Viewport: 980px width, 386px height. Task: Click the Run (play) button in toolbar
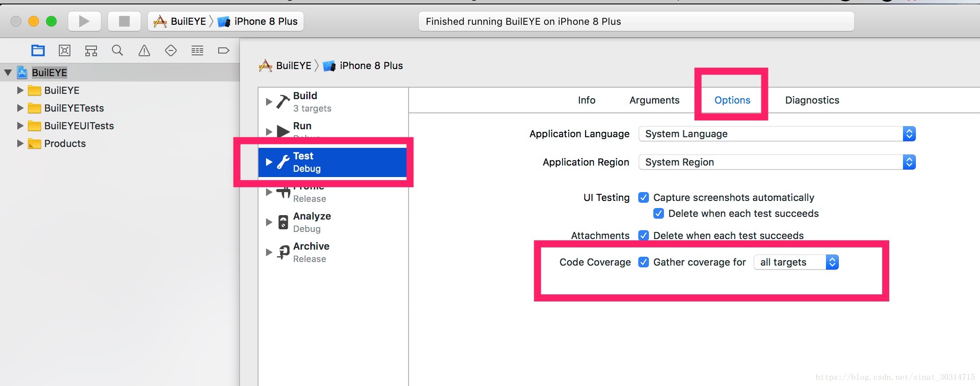pyautogui.click(x=84, y=21)
